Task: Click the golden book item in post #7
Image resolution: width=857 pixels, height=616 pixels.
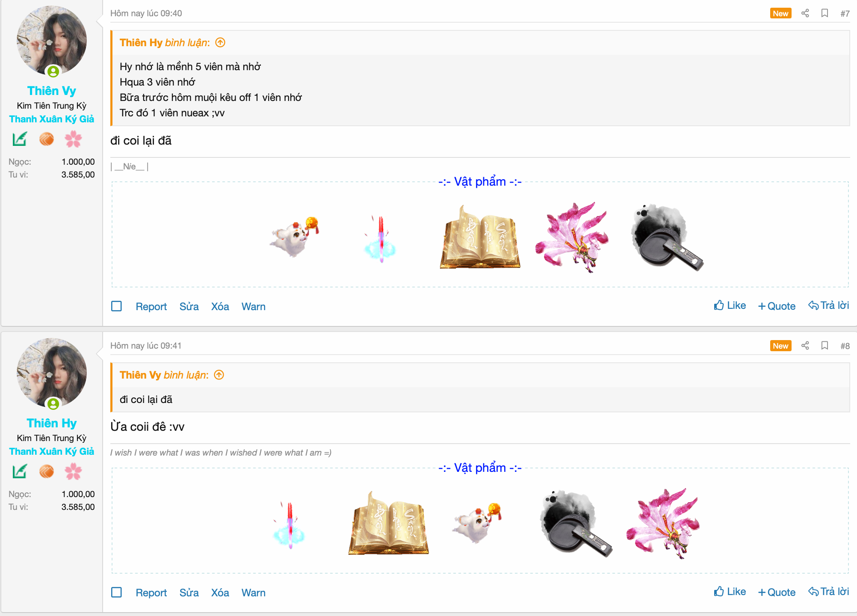Action: coord(480,237)
